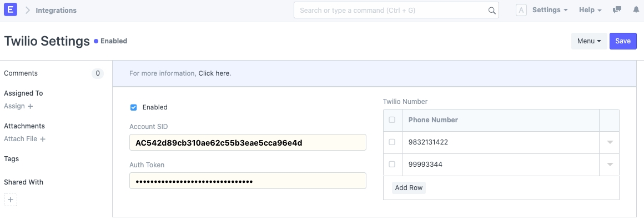Click the plus icon next to Assign
Screen dimensions: 644x224
click(30, 106)
